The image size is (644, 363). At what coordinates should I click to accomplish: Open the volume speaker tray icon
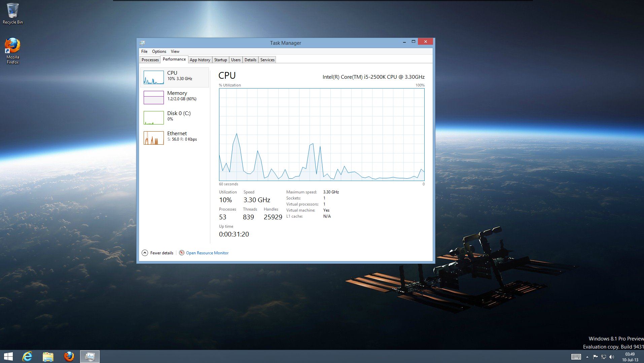pos(612,357)
